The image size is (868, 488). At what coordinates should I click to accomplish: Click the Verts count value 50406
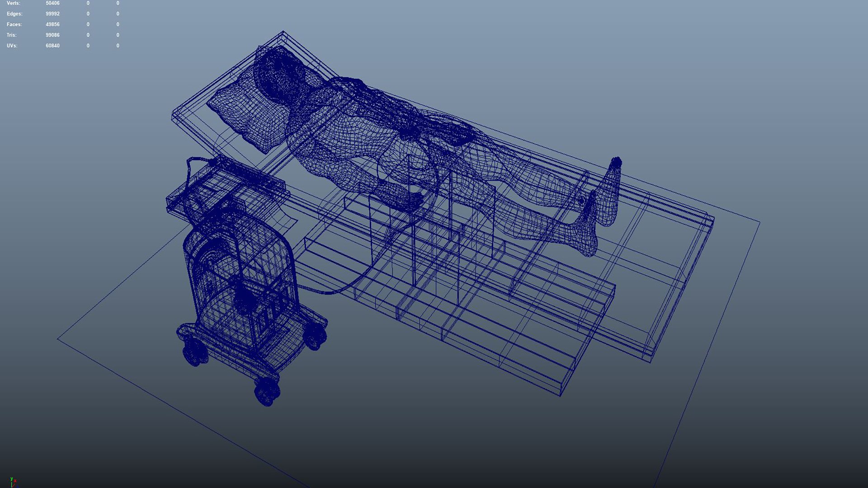click(x=52, y=3)
